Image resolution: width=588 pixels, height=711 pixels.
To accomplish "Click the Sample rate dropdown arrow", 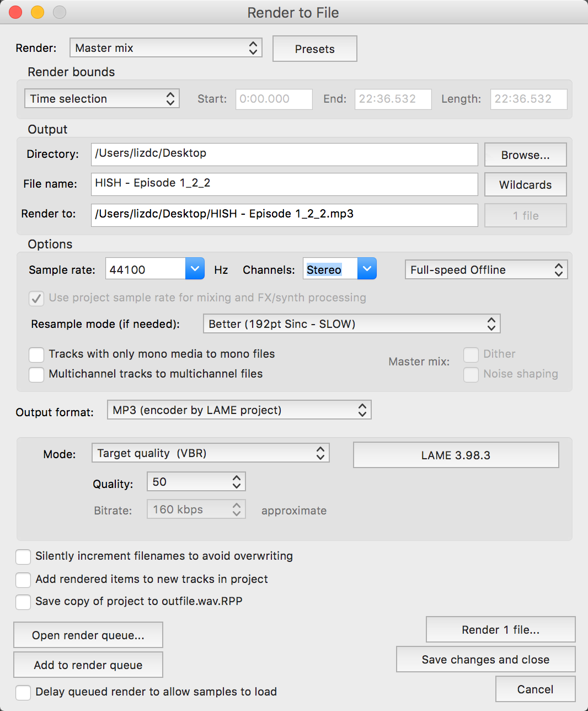I will (195, 269).
